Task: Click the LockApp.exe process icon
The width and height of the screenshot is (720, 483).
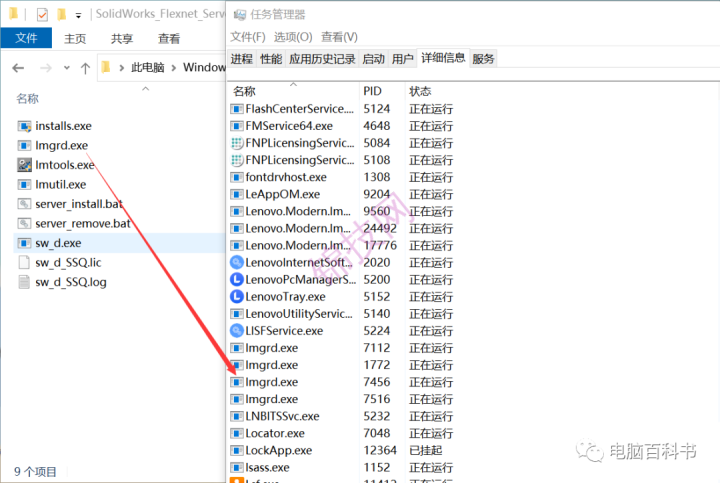Action: [236, 450]
